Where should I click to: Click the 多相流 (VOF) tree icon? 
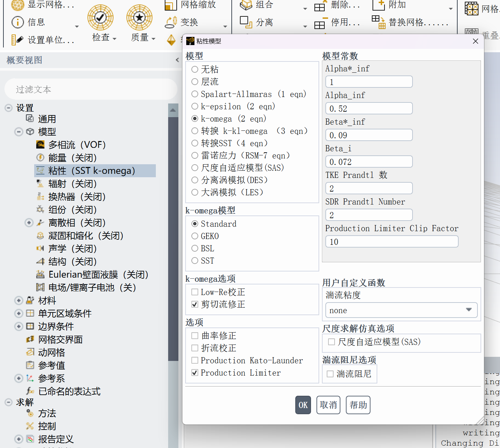point(40,144)
